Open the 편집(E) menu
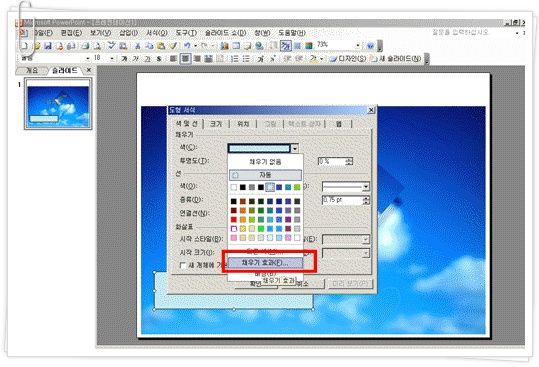Screen dimensions: 539x367 [71, 33]
